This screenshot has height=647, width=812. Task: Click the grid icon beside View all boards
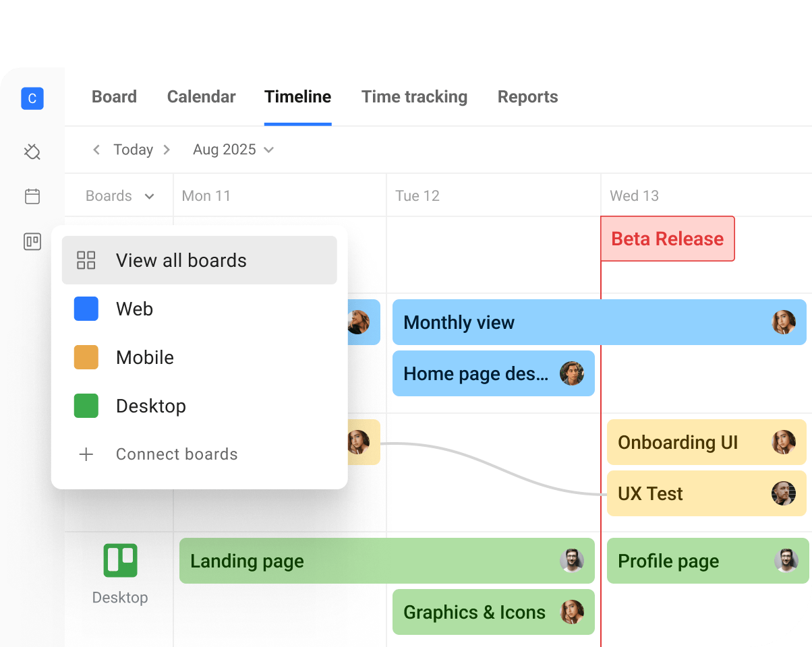coord(86,260)
